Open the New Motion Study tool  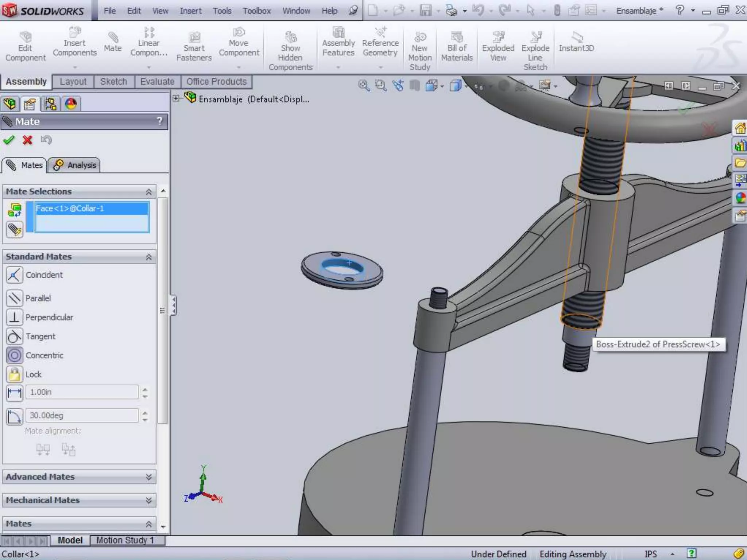pyautogui.click(x=420, y=38)
